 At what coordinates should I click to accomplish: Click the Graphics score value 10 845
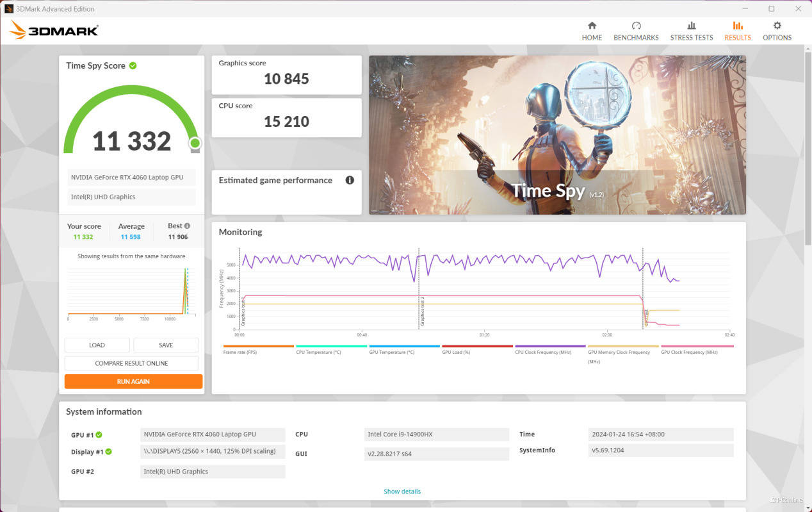coord(286,79)
